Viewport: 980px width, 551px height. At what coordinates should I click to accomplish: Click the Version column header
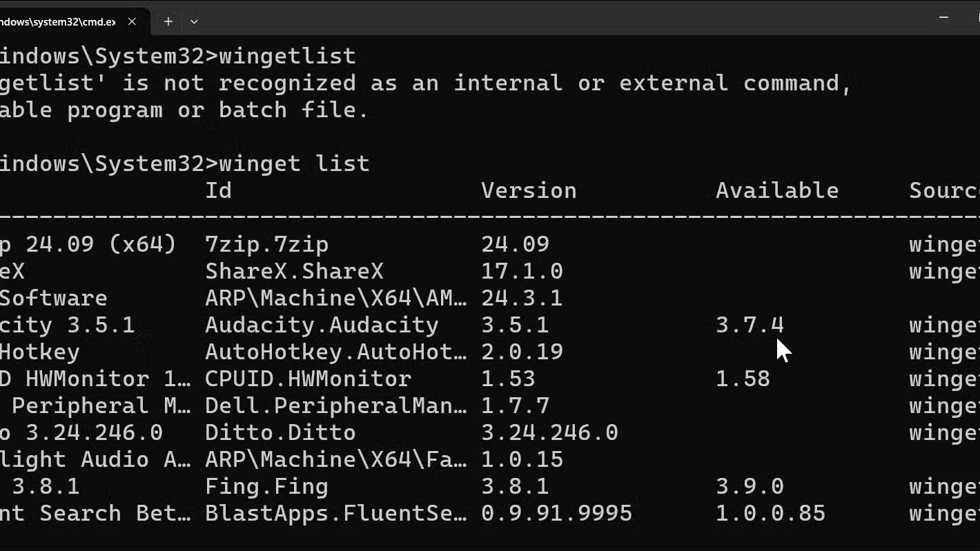[x=529, y=190]
